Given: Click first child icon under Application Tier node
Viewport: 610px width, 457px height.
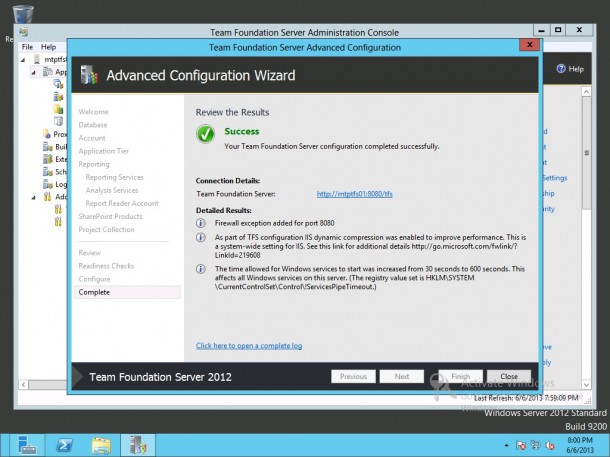Looking at the screenshot, I should (x=58, y=84).
